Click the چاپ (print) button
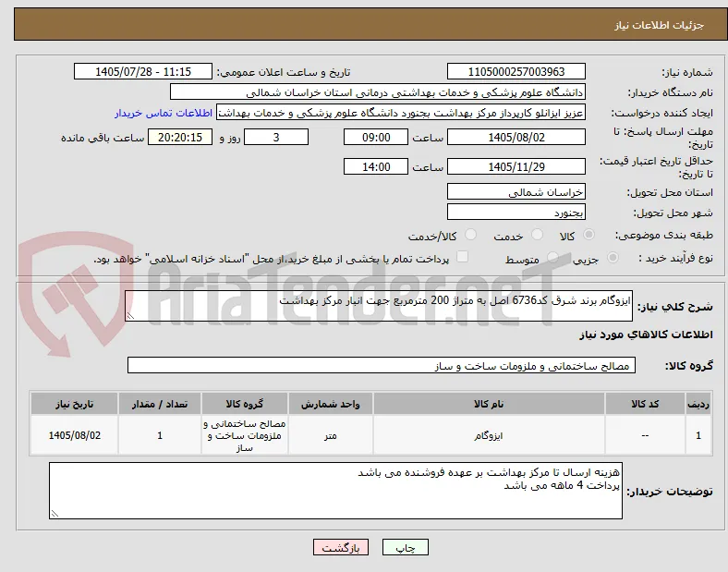728x572 pixels. [405, 547]
